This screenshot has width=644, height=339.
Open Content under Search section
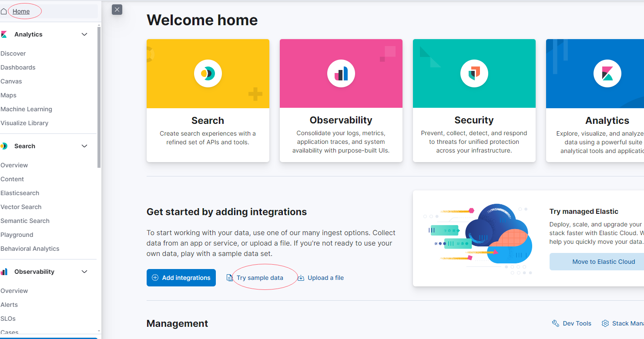click(x=12, y=179)
